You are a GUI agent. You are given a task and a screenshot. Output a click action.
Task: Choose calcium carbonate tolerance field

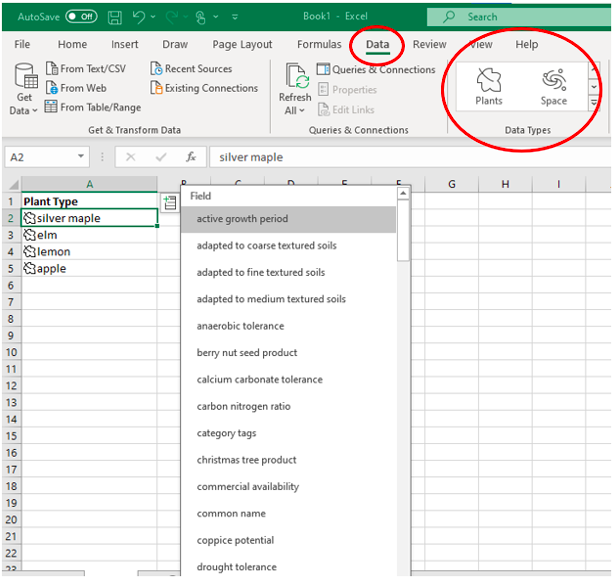point(288,379)
